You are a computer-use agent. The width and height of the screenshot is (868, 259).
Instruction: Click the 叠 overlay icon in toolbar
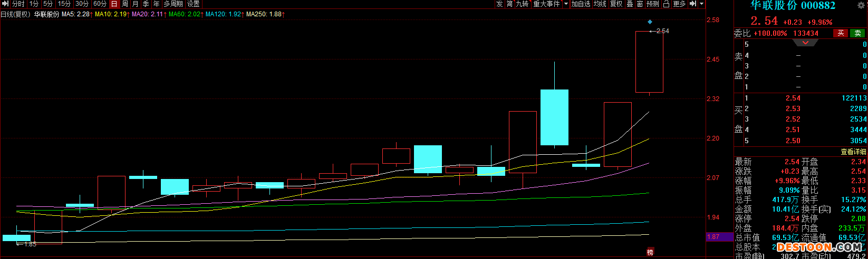pyautogui.click(x=630, y=4)
